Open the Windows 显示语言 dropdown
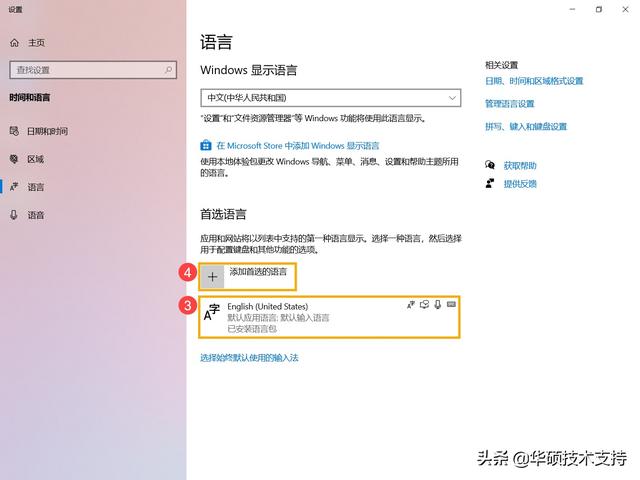The height and width of the screenshot is (480, 640). click(x=331, y=98)
